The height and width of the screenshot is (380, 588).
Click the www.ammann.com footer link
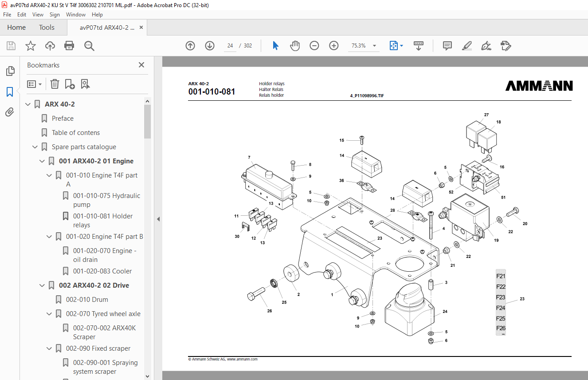(242, 359)
